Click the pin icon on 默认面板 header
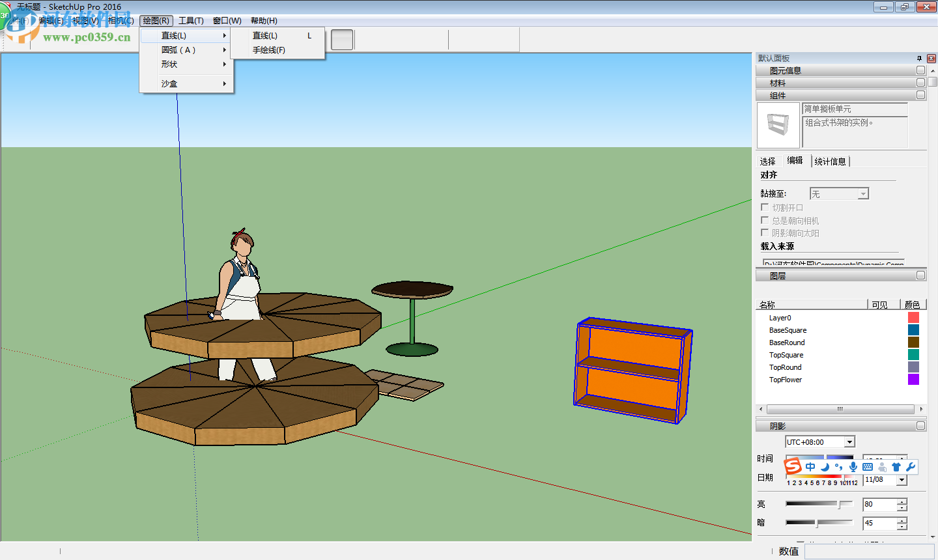The image size is (938, 560). tap(920, 58)
